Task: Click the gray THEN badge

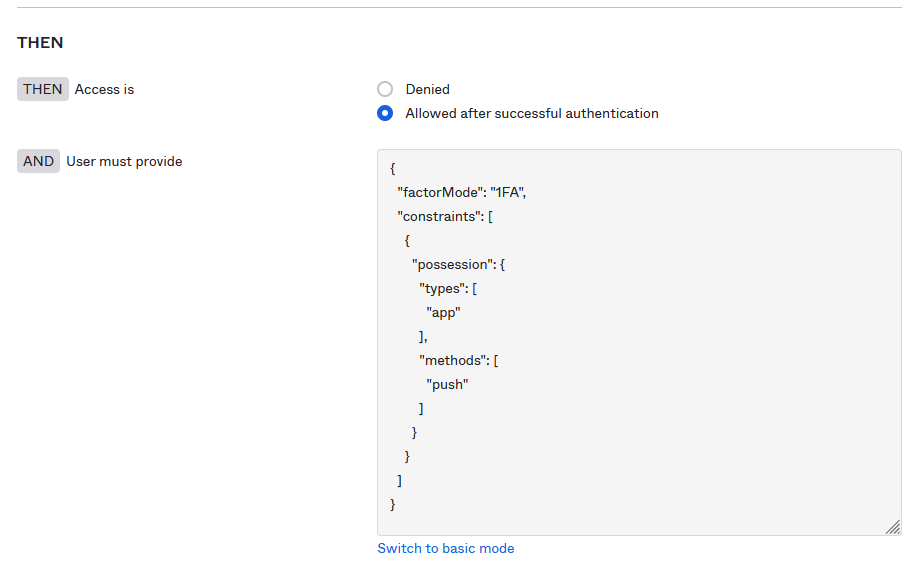Action: tap(43, 89)
